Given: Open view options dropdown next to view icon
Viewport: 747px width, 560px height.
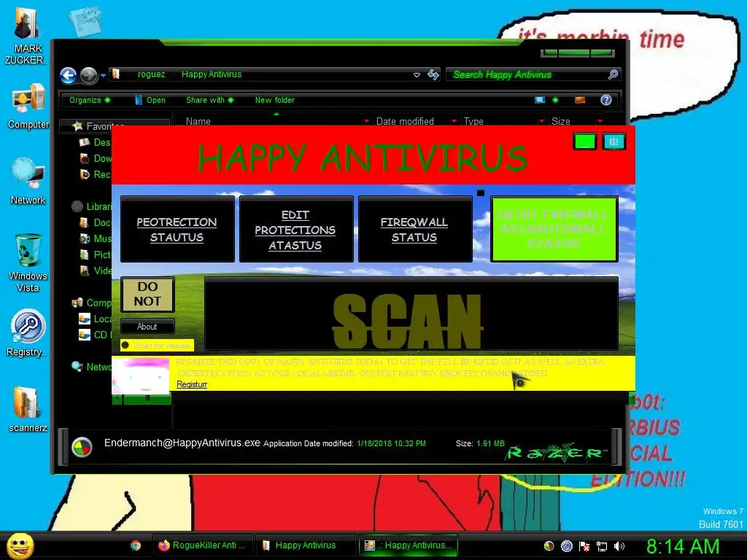Looking at the screenshot, I should 555,100.
